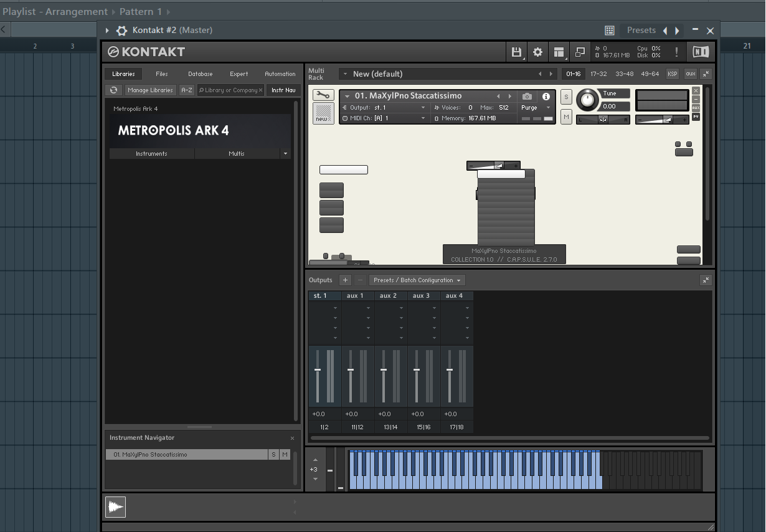Click the waveform icon in the info pane
This screenshot has height=532, width=766.
(116, 507)
